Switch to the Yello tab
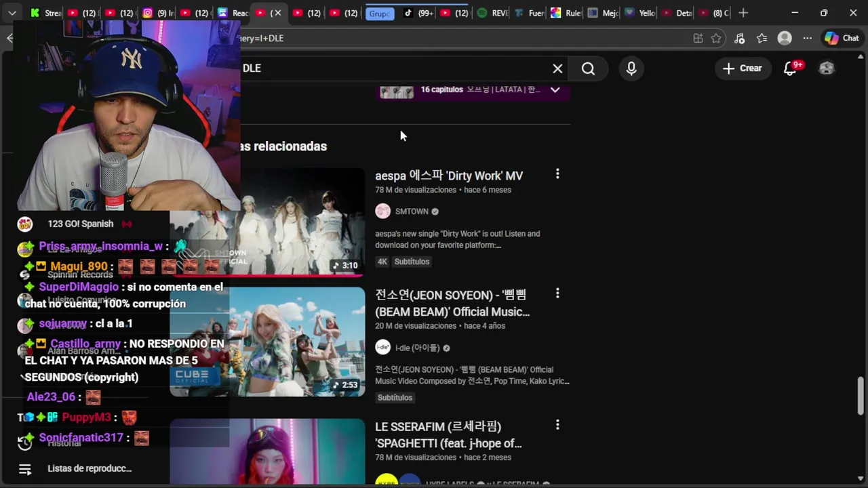 [x=639, y=13]
